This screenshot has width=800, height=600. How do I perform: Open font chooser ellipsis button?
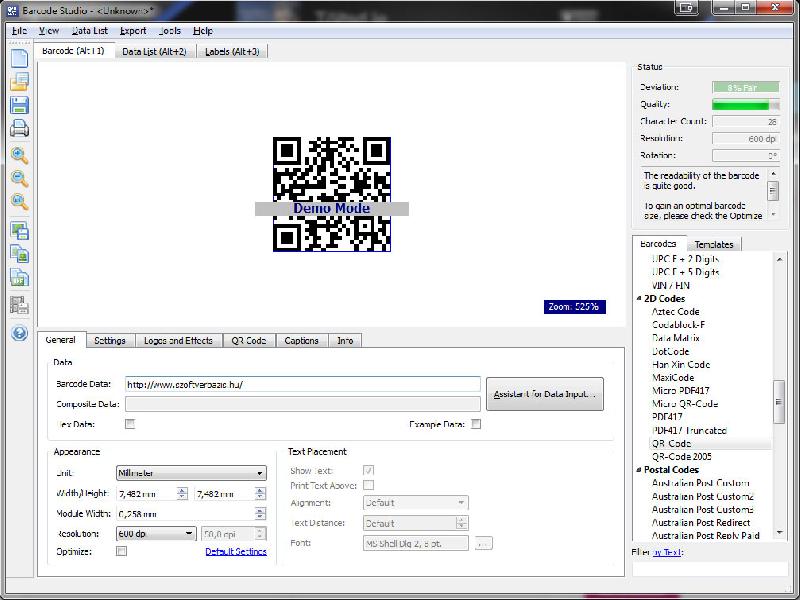click(484, 543)
